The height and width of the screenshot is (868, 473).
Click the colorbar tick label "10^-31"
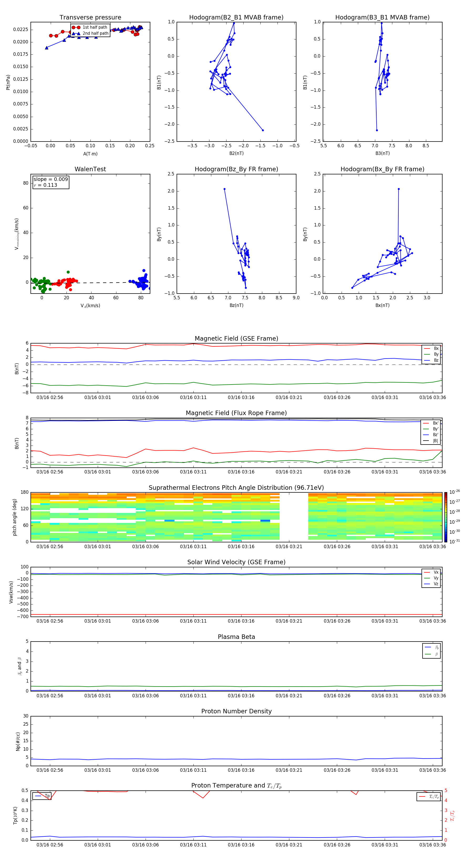455,542
